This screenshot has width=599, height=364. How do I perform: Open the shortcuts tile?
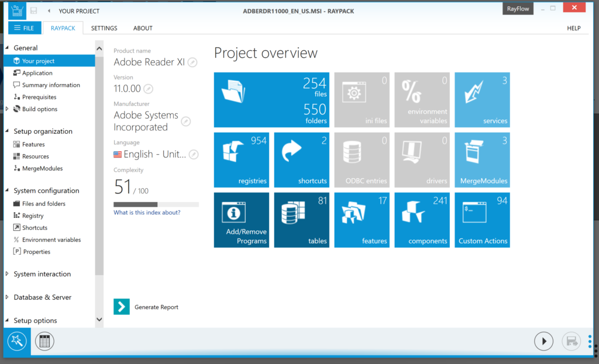coord(302,160)
